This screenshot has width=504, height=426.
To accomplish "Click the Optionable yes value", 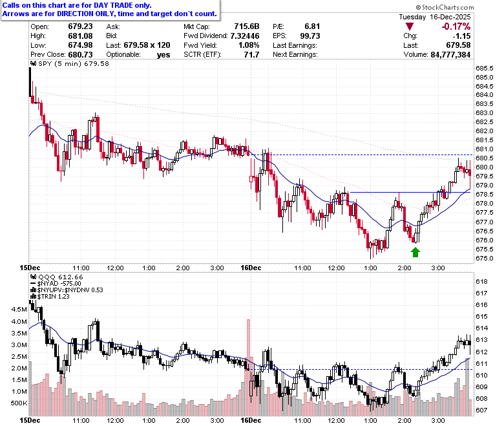I will pyautogui.click(x=163, y=55).
